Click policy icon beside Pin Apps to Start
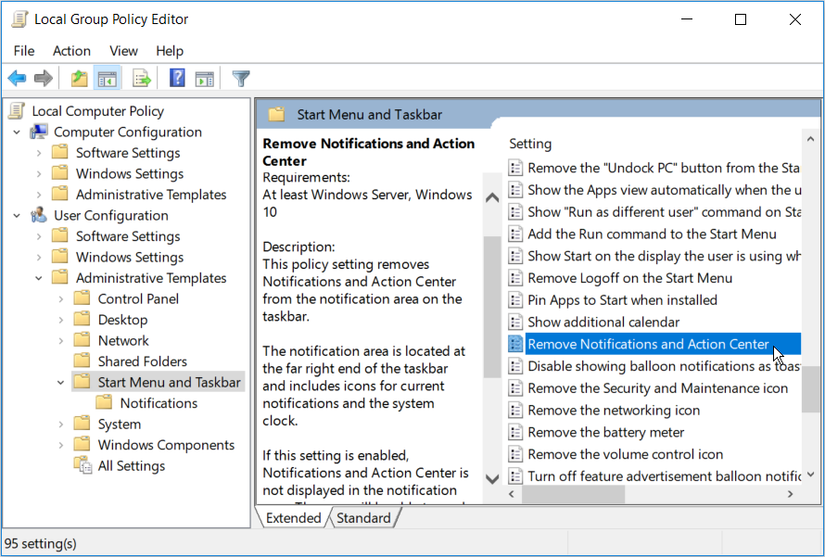825x557 pixels. point(516,300)
